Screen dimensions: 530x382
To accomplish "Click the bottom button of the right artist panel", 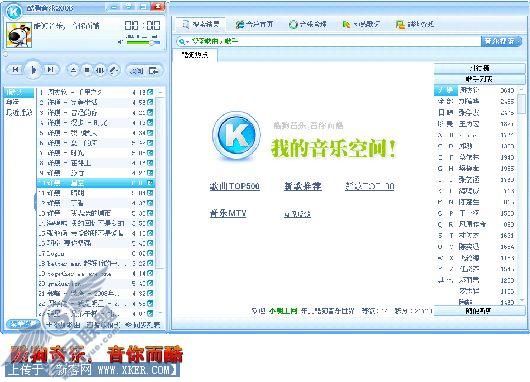I will pos(480,311).
